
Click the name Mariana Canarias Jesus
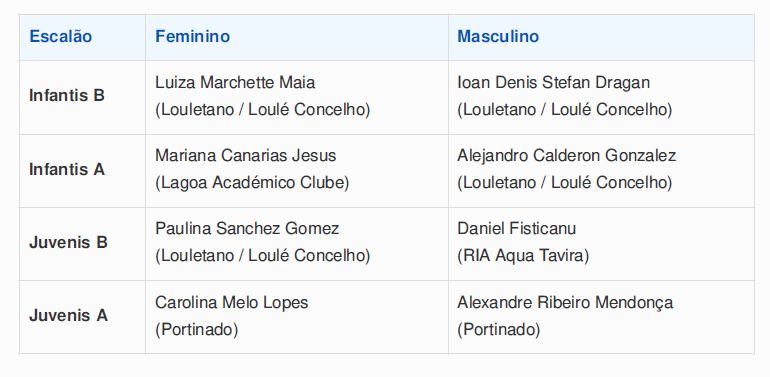tap(246, 156)
